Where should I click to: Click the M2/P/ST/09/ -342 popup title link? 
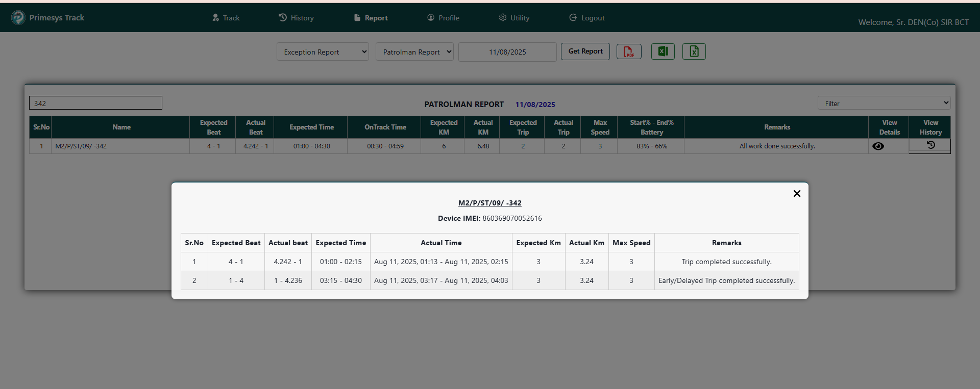489,203
